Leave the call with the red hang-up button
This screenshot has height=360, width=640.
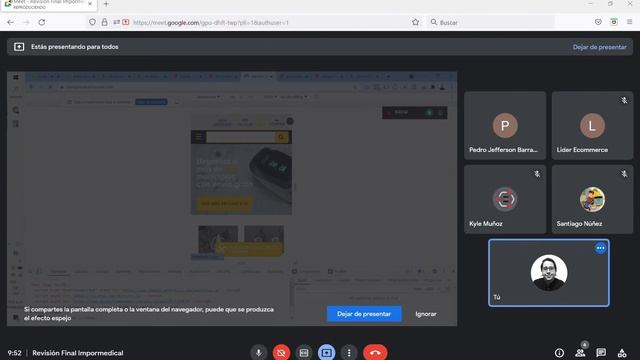(375, 352)
